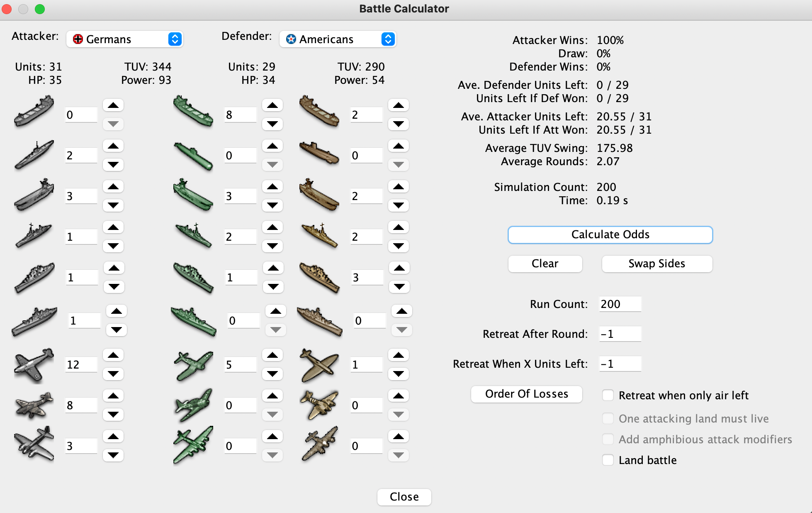Click the gray destroyer icon
812x513 pixels.
tap(34, 235)
